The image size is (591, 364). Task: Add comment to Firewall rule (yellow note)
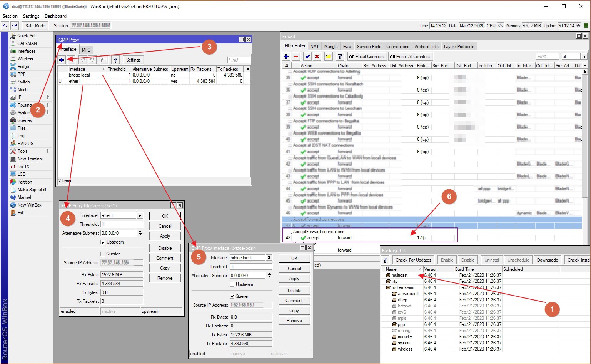click(x=328, y=57)
